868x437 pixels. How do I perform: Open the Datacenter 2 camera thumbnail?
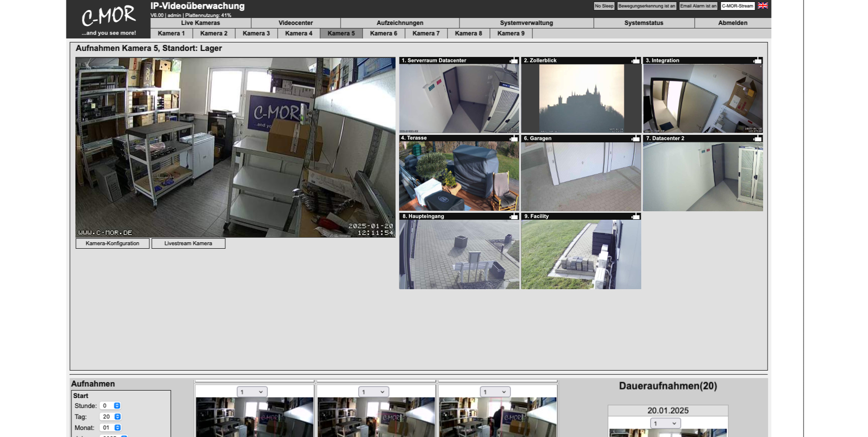[x=703, y=176]
